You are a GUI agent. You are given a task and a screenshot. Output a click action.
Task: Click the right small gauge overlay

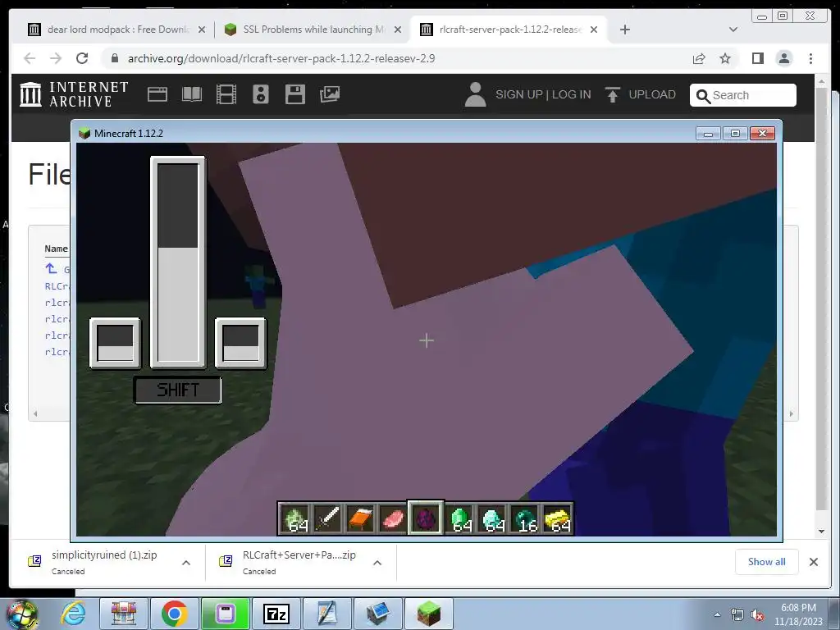coord(240,343)
